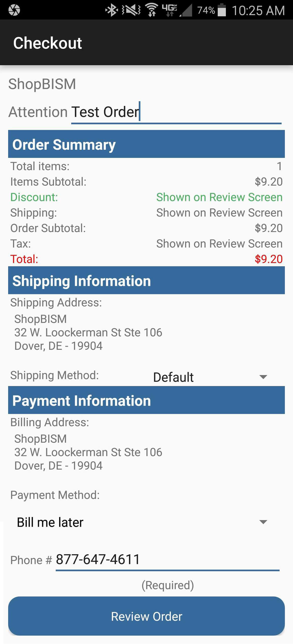
Task: Tap the cellular signal strength icon
Action: (186, 11)
